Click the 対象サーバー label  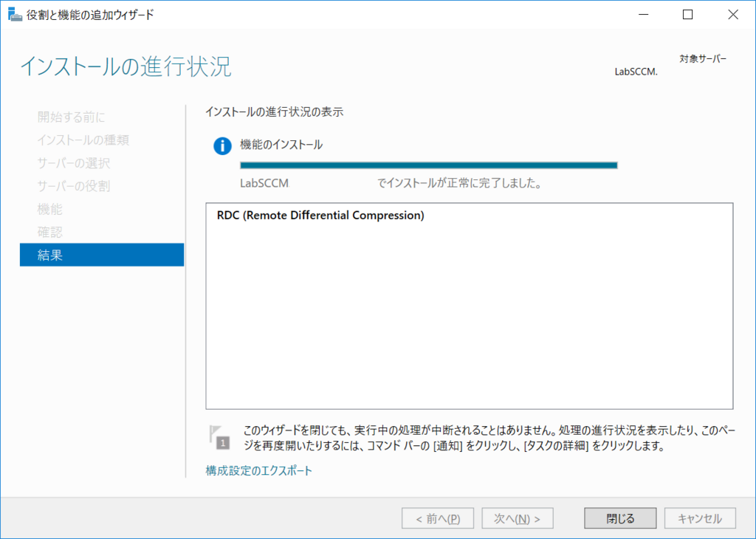(703, 59)
